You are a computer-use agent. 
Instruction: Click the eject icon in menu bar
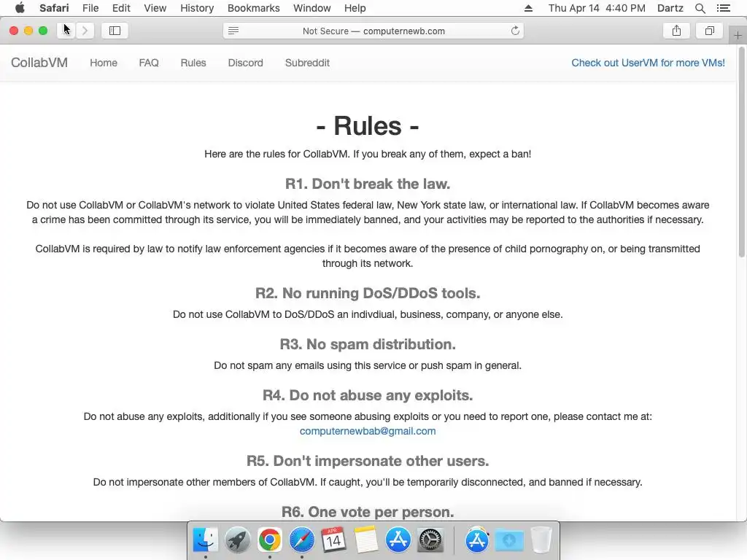[528, 8]
